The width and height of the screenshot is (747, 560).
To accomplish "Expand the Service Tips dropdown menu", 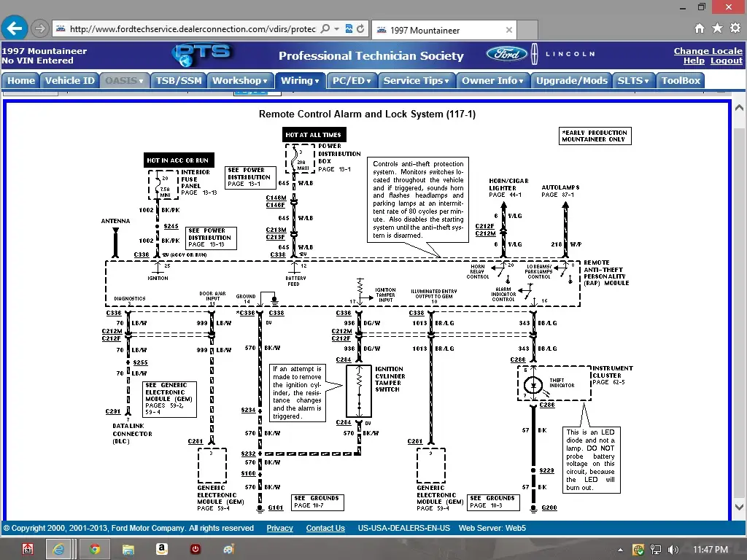I will (416, 80).
